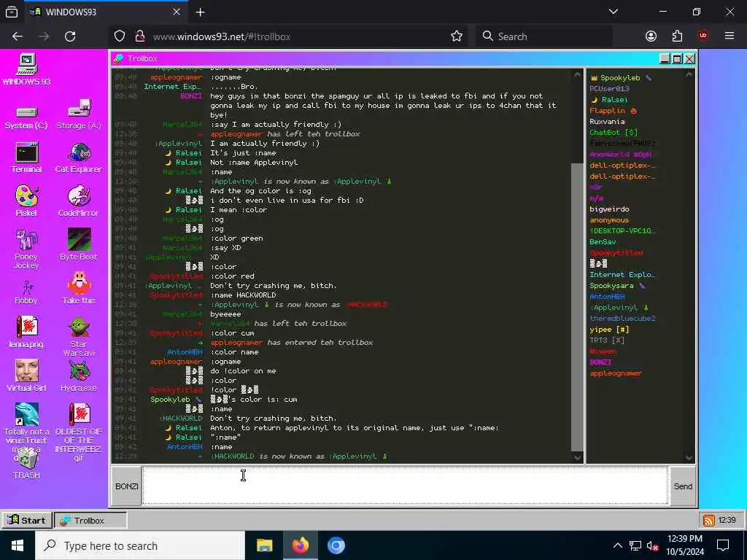
Task: Click the user list scroll down arrow
Action: [689, 458]
